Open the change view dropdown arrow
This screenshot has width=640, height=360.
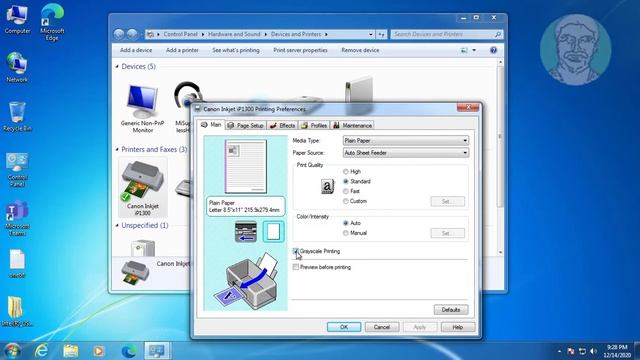point(474,50)
